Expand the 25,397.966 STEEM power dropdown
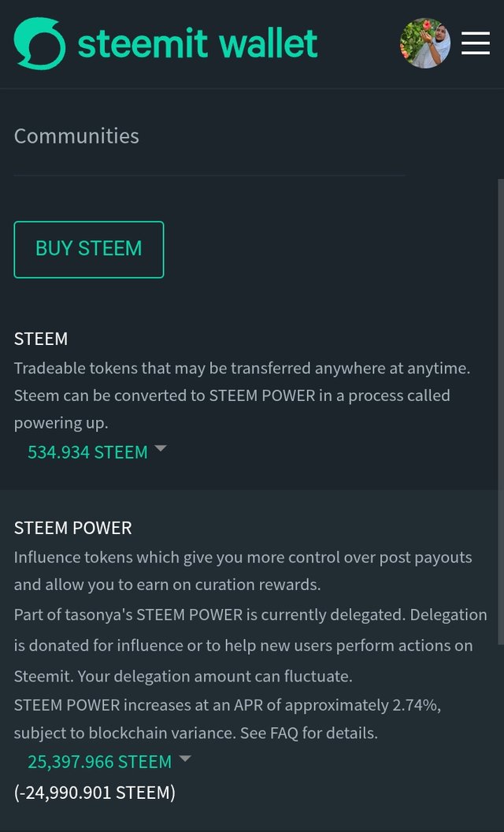The image size is (504, 832). (x=99, y=761)
